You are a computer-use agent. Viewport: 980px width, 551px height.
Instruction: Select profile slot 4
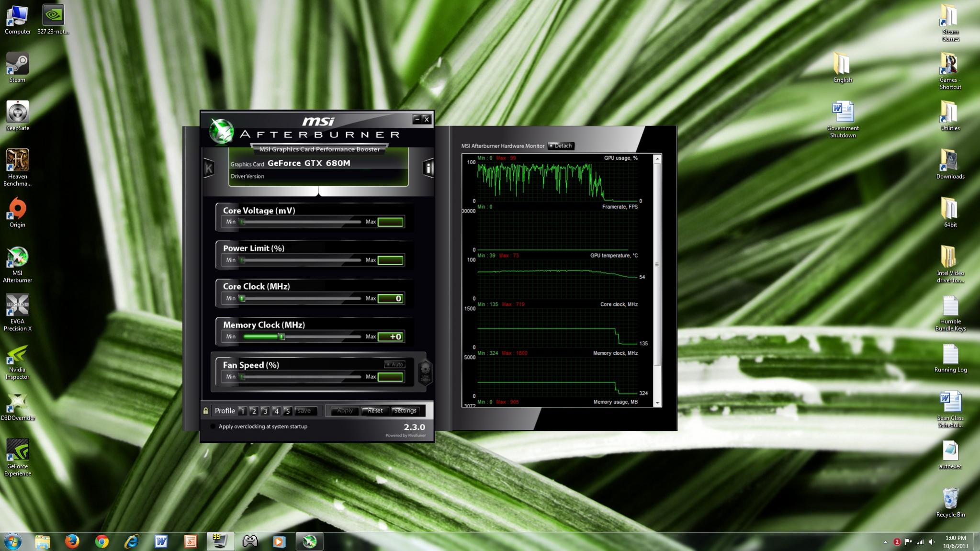(276, 411)
